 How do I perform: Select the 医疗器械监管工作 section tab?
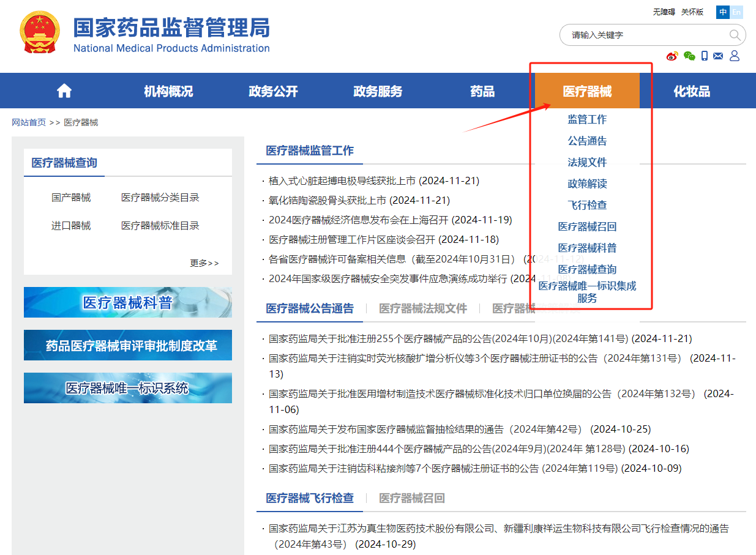tap(310, 151)
